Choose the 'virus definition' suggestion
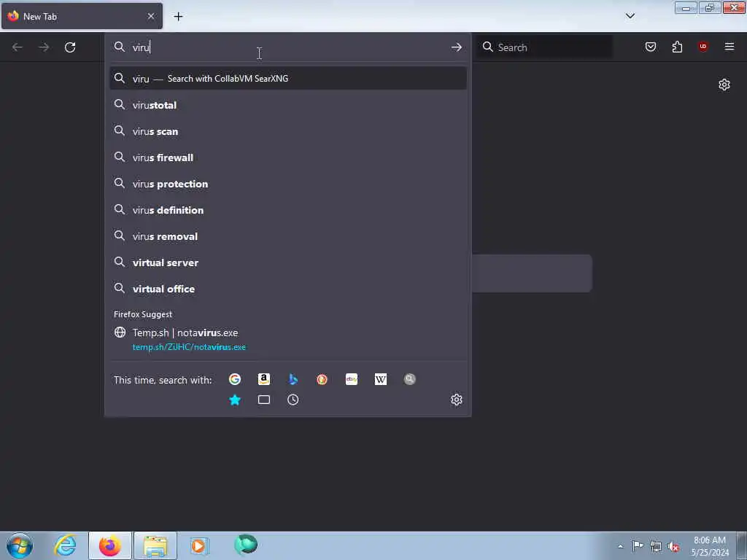 point(287,210)
